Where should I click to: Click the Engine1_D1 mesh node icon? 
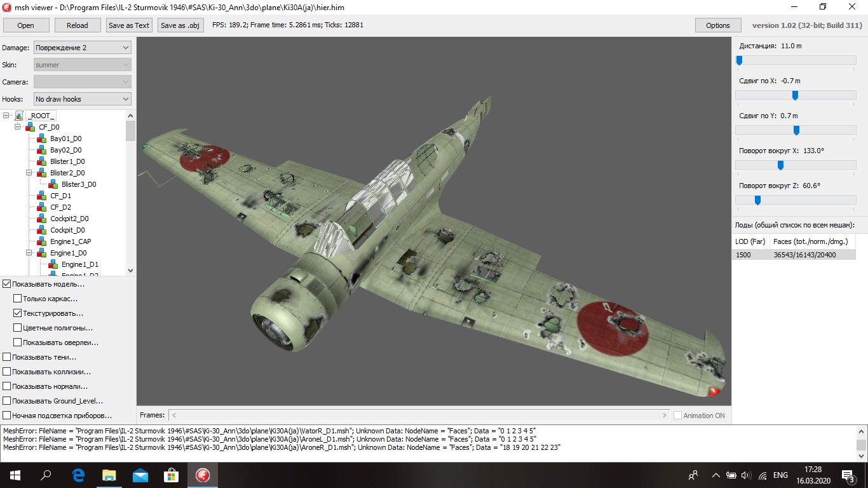53,264
